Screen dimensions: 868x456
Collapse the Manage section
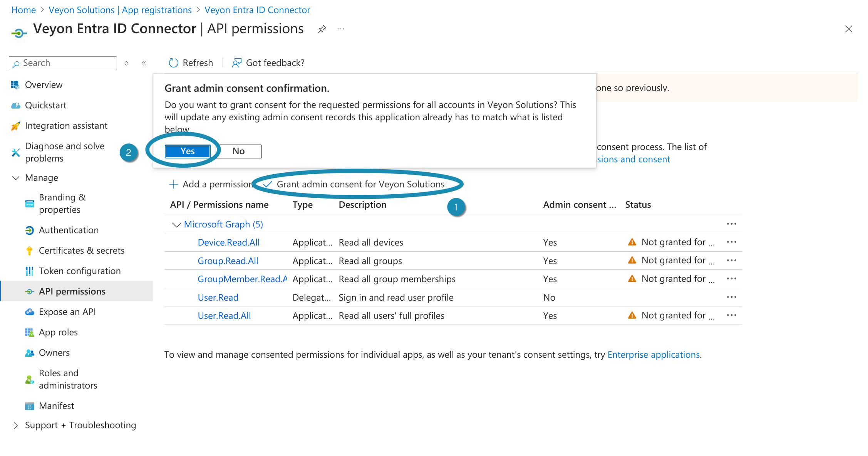click(16, 178)
